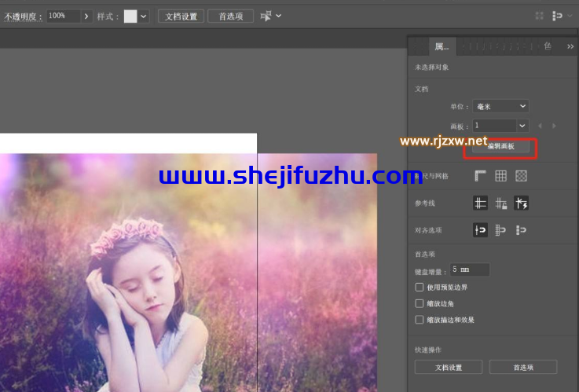Click the smart guides icon
579x392 pixels.
pos(521,203)
